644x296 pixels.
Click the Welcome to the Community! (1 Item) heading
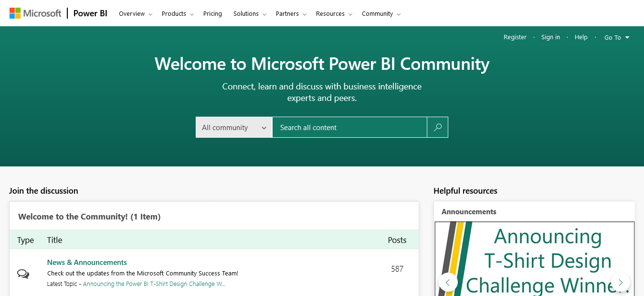pos(89,217)
